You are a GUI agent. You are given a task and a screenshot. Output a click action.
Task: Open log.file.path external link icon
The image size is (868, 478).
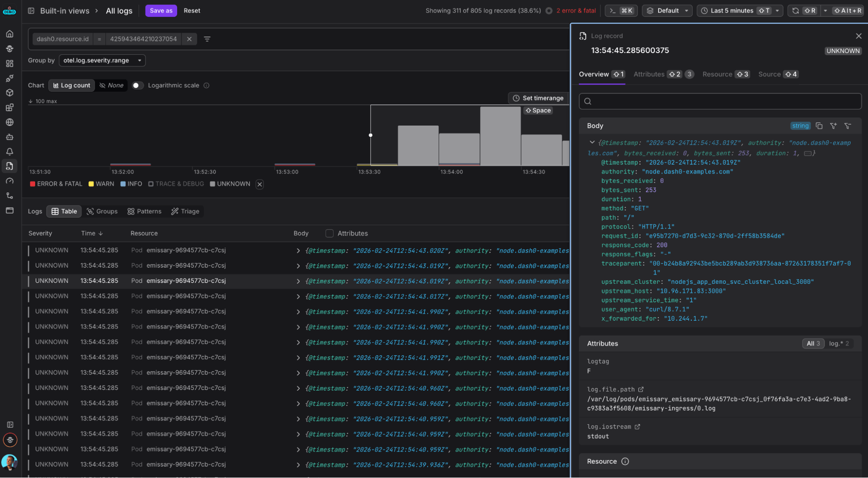point(641,389)
